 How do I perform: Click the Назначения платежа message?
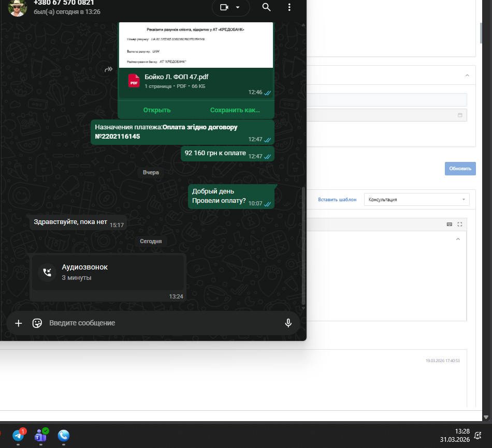pos(183,132)
